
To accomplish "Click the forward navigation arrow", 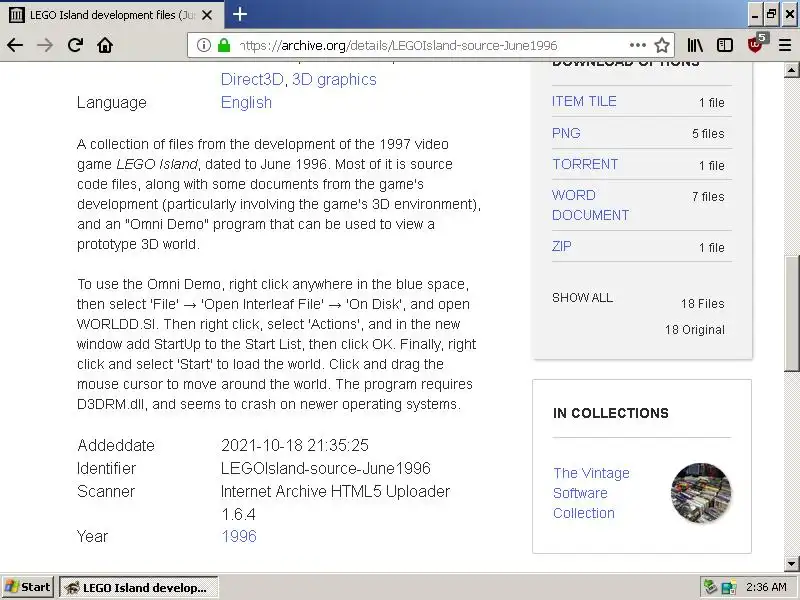I will [x=45, y=45].
